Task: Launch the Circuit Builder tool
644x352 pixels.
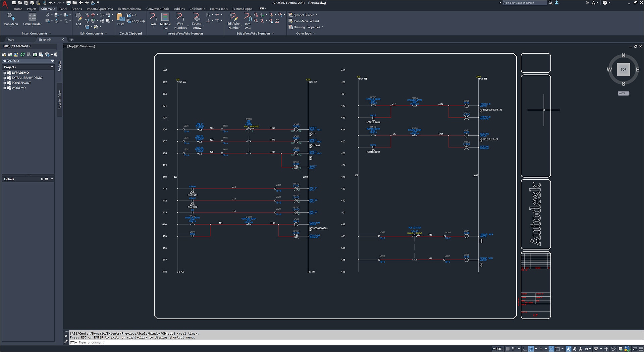Action: [x=32, y=19]
